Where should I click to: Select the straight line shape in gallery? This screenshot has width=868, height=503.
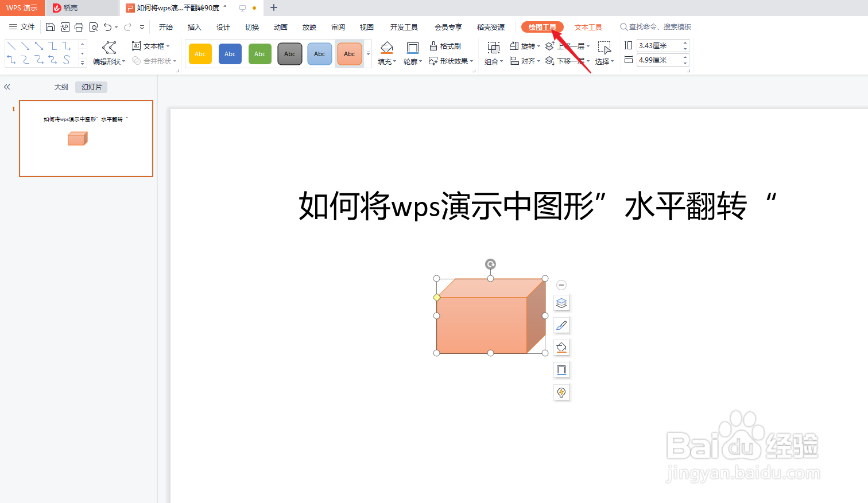(11, 46)
